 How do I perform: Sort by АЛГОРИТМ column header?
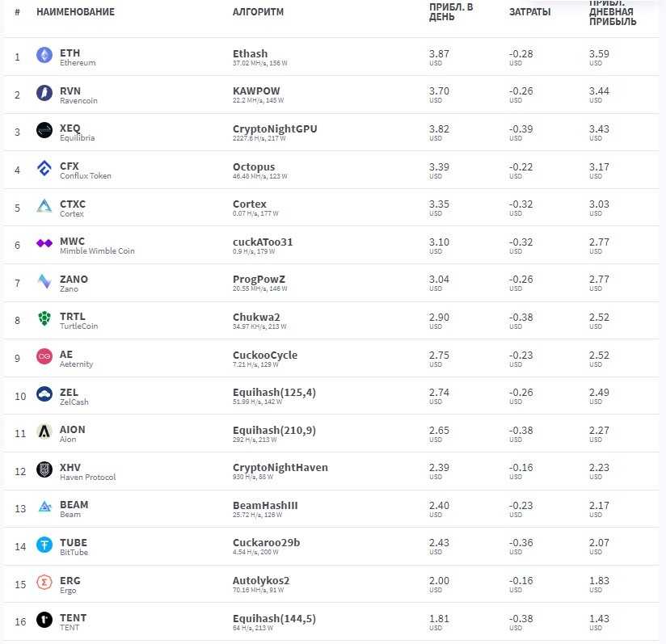pos(257,12)
